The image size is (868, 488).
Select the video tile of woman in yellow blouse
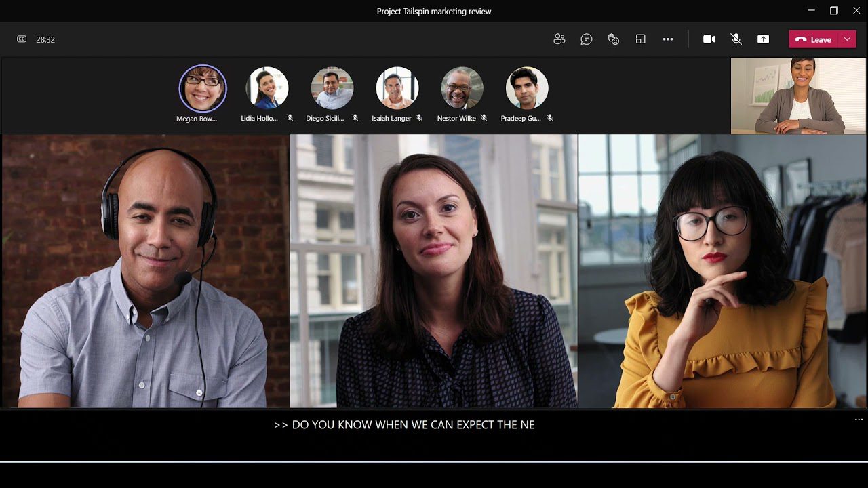click(722, 271)
